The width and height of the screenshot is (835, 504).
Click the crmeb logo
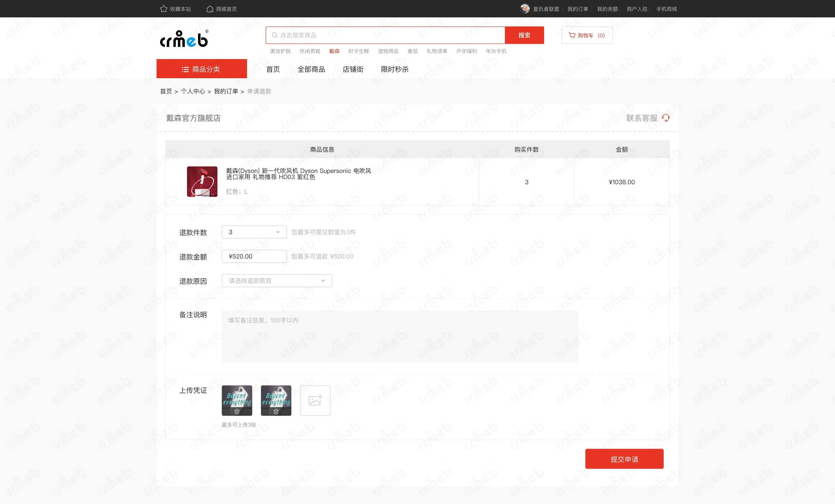184,39
